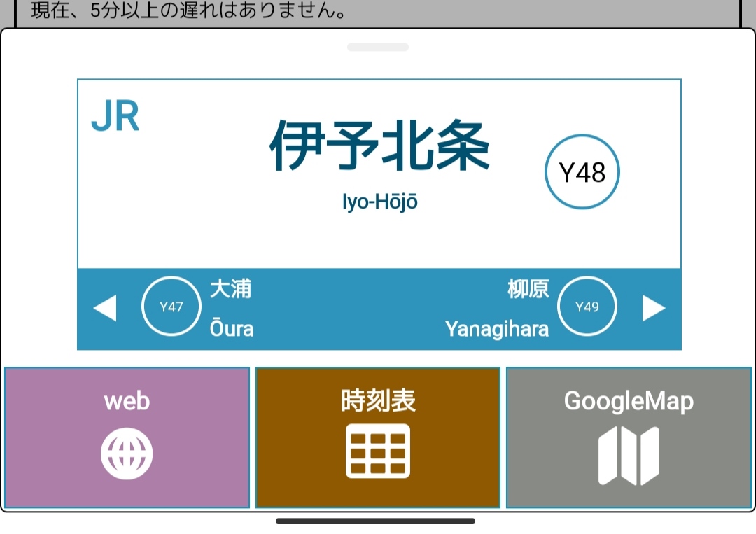Image resolution: width=756 pixels, height=534 pixels.
Task: Tap the Iyo-Hōjō romanized station name
Action: pos(379,202)
